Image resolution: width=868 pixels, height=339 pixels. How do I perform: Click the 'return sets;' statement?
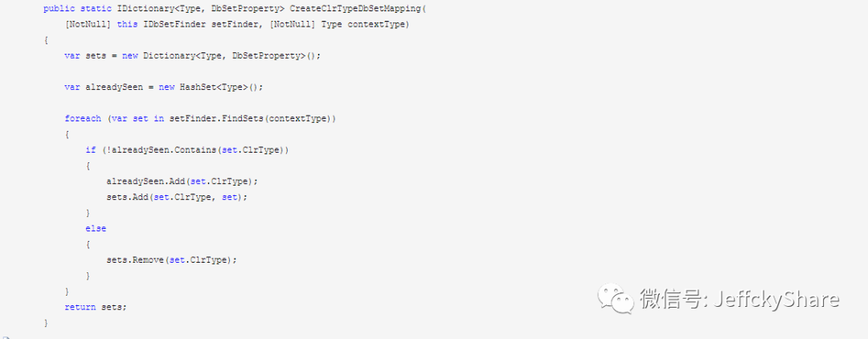click(96, 306)
